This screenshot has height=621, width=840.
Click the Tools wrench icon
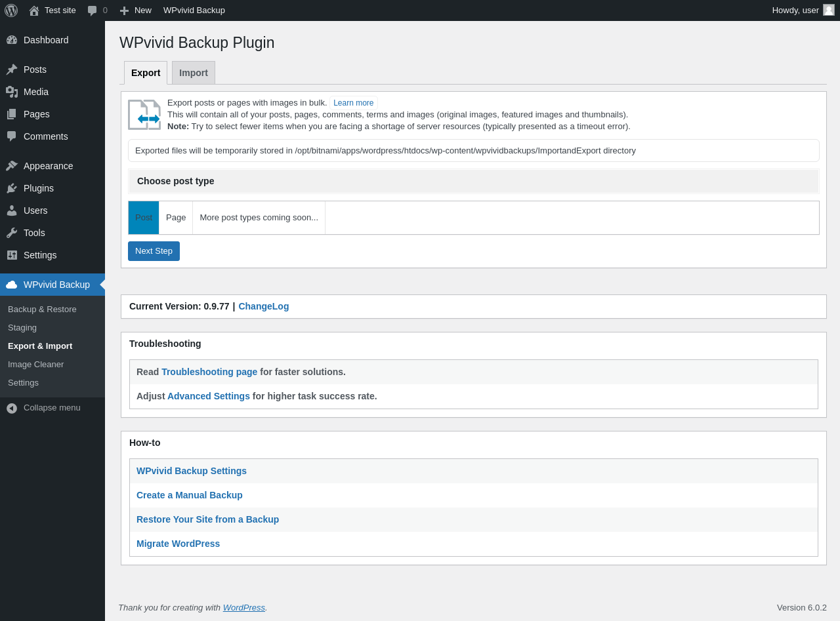point(12,233)
